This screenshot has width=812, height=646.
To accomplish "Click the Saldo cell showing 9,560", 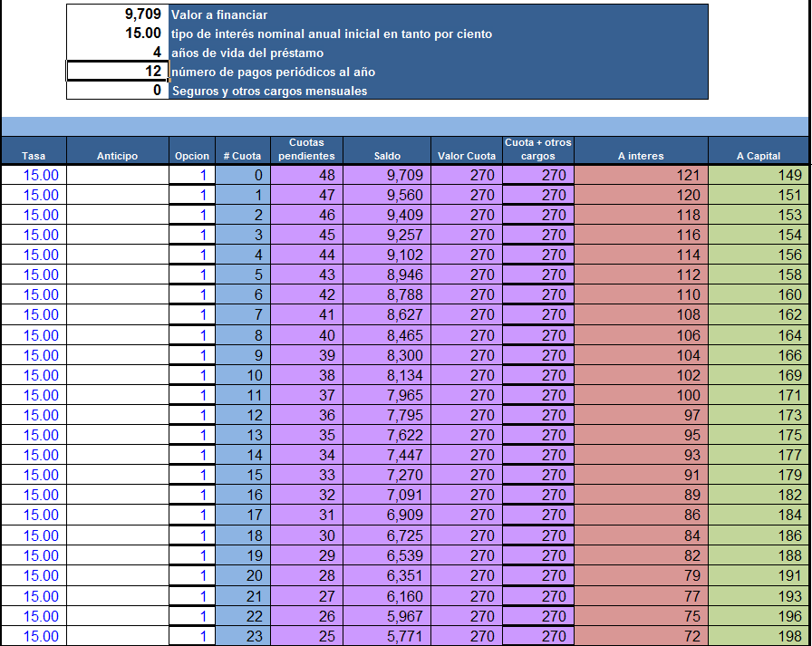I will (387, 195).
